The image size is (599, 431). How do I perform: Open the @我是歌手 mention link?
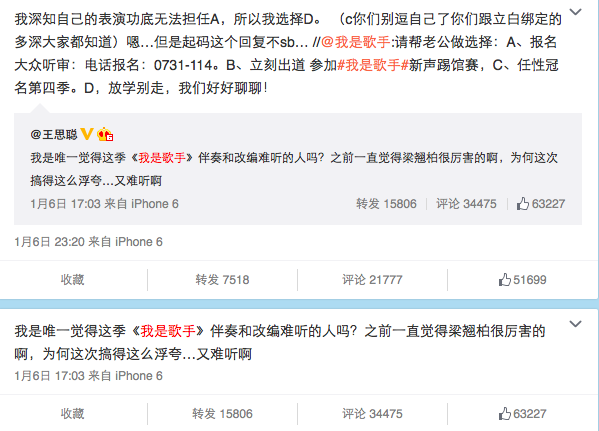tap(356, 42)
